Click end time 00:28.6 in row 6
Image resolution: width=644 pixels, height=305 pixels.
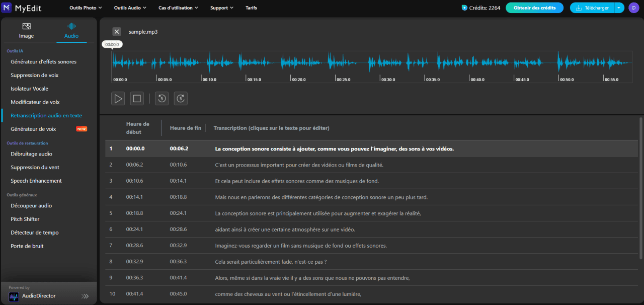(x=178, y=230)
